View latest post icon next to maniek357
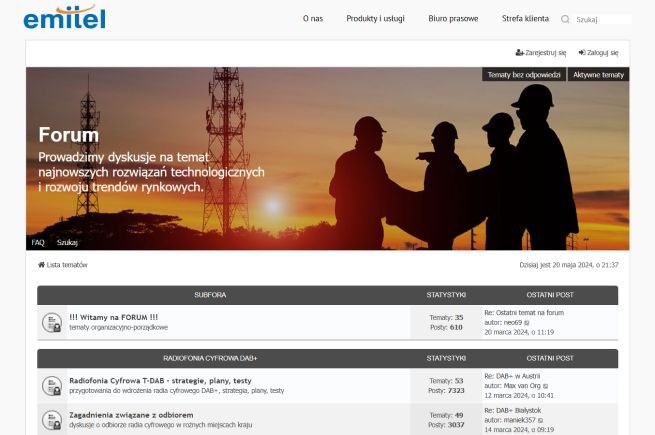Viewport: 655px width, 435px height. [x=540, y=420]
